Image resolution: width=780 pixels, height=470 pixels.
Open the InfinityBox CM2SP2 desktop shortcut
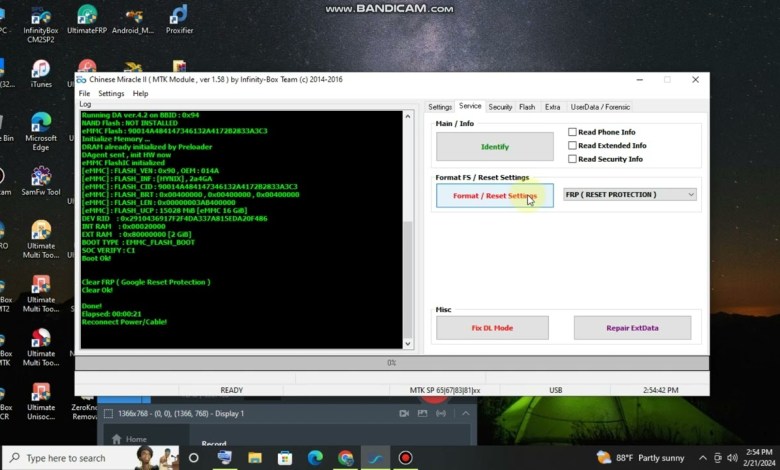41,24
